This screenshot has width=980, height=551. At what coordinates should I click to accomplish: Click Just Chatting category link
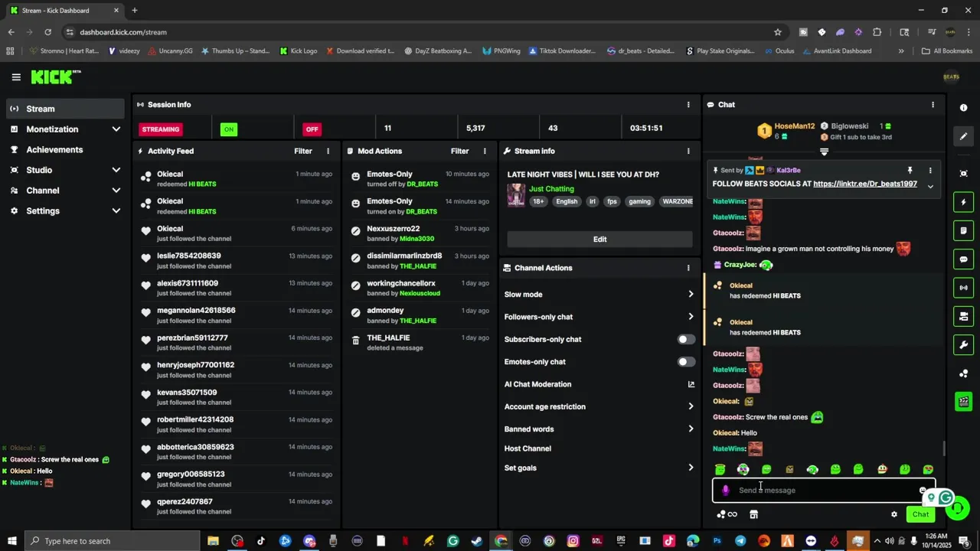551,189
